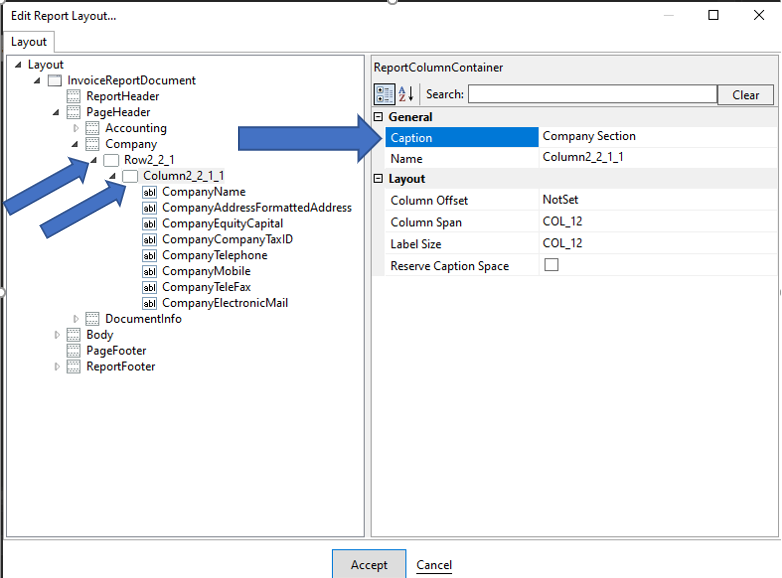
Task: Click the Body band icon
Action: coord(73,335)
